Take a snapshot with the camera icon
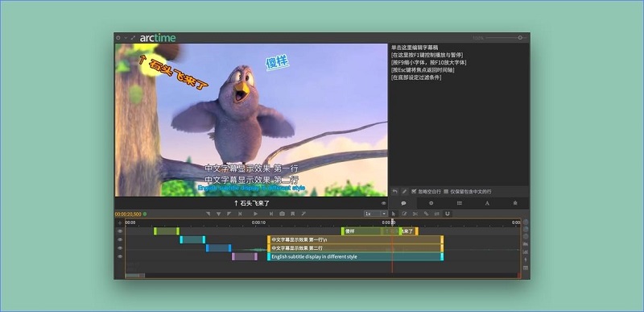Viewport: 644px width, 312px height. (x=283, y=214)
